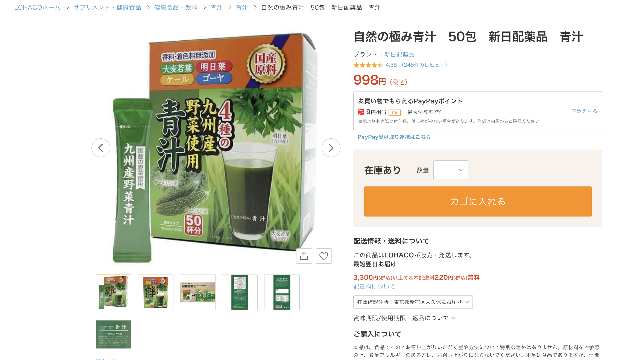
Task: Click the PayPay logo icon
Action: [x=361, y=112]
